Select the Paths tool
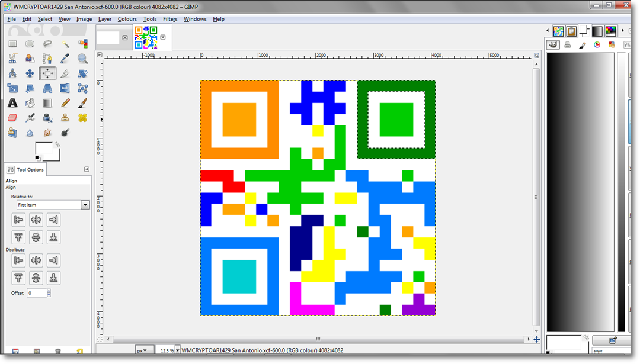Screen dimensions: 640x364 coord(47,59)
